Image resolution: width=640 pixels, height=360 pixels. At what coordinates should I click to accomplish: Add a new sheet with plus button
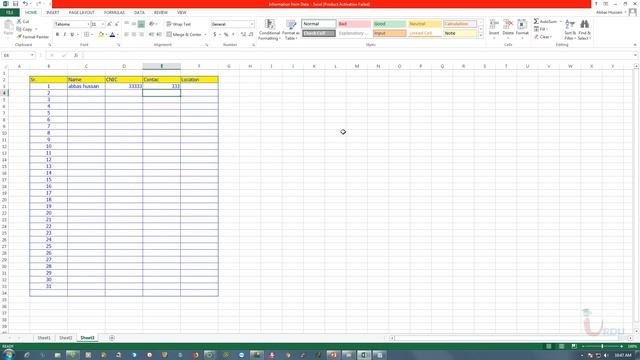coord(111,338)
